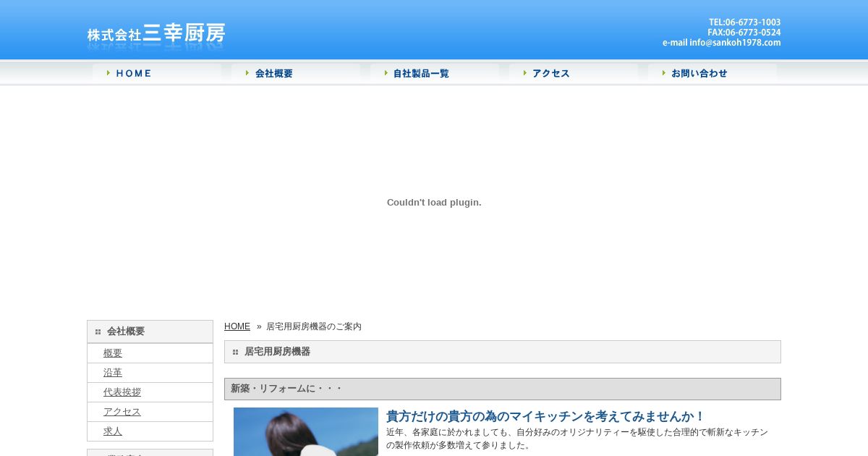Click the 居宅用厨房機器 section heading
Viewport: 868px width, 456px height.
tap(503, 352)
